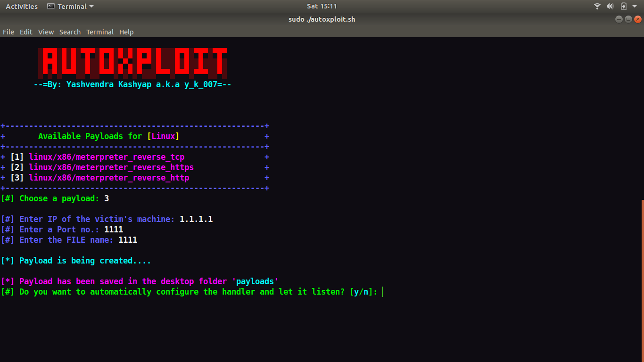Click the window title 'sudo ./autoxploit.sh'

[322, 19]
